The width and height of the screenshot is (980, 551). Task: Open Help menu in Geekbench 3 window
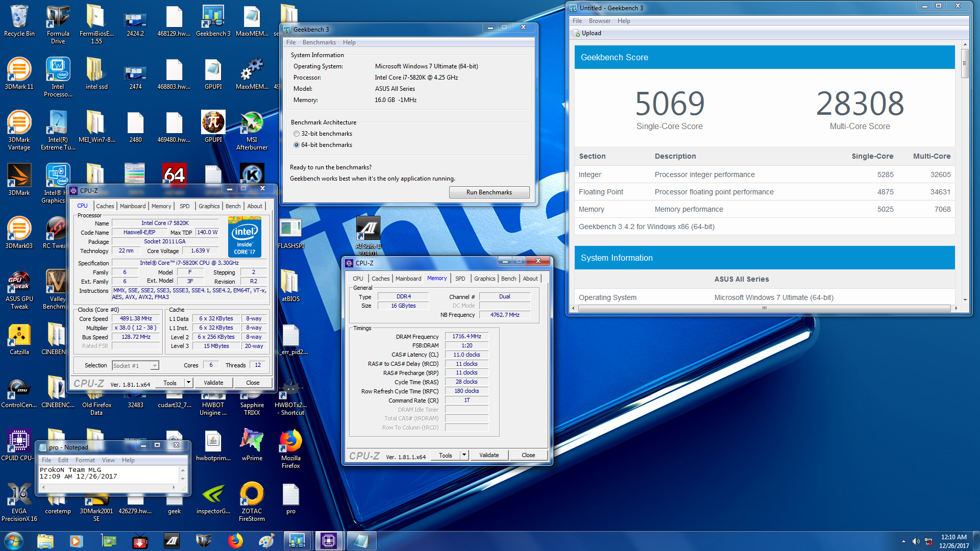point(349,42)
